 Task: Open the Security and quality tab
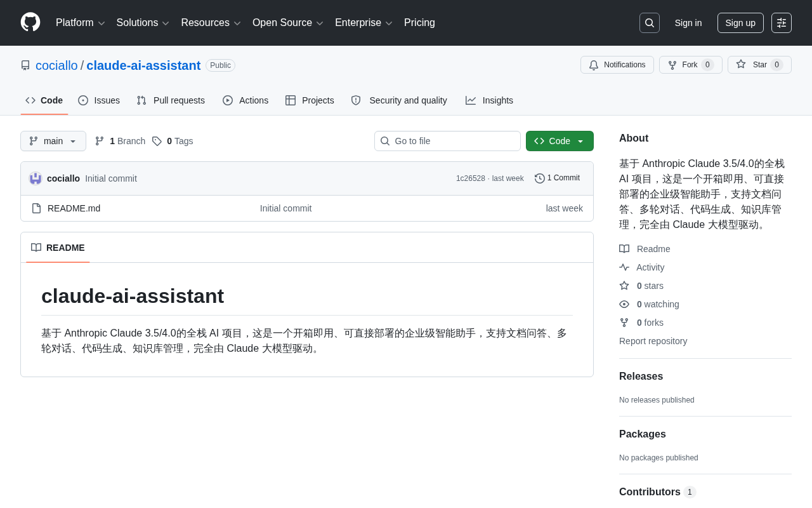[399, 100]
